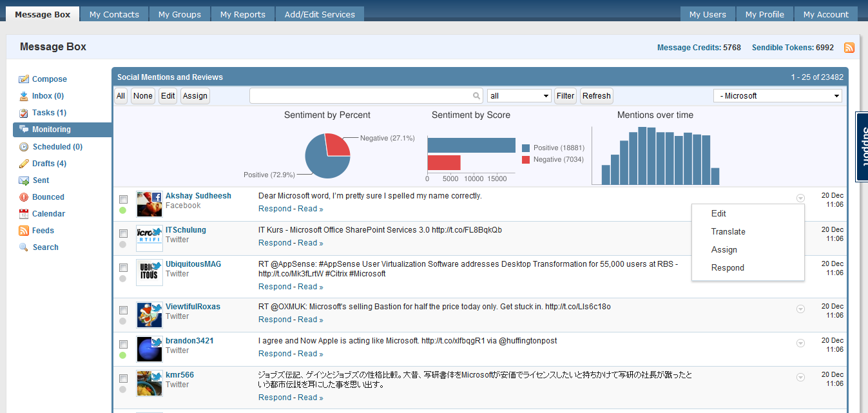Click the Scheduled clock icon
The image size is (868, 413).
point(24,147)
